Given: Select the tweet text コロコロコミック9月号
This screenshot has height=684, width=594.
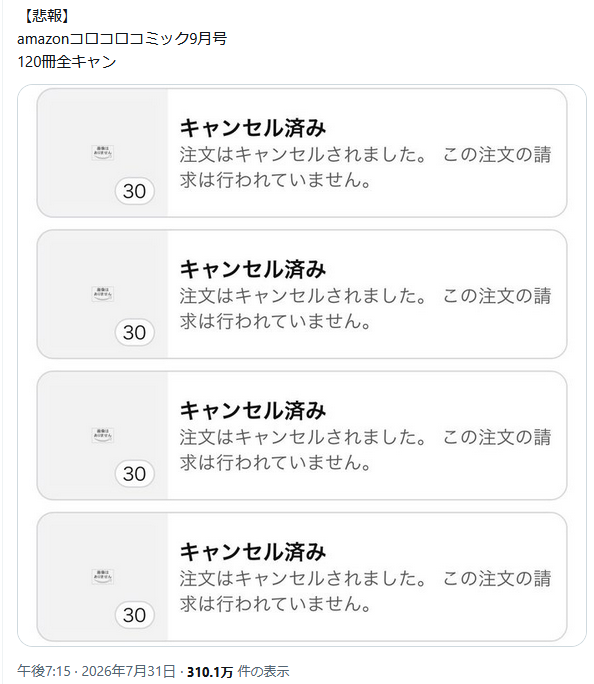Looking at the screenshot, I should (x=148, y=39).
